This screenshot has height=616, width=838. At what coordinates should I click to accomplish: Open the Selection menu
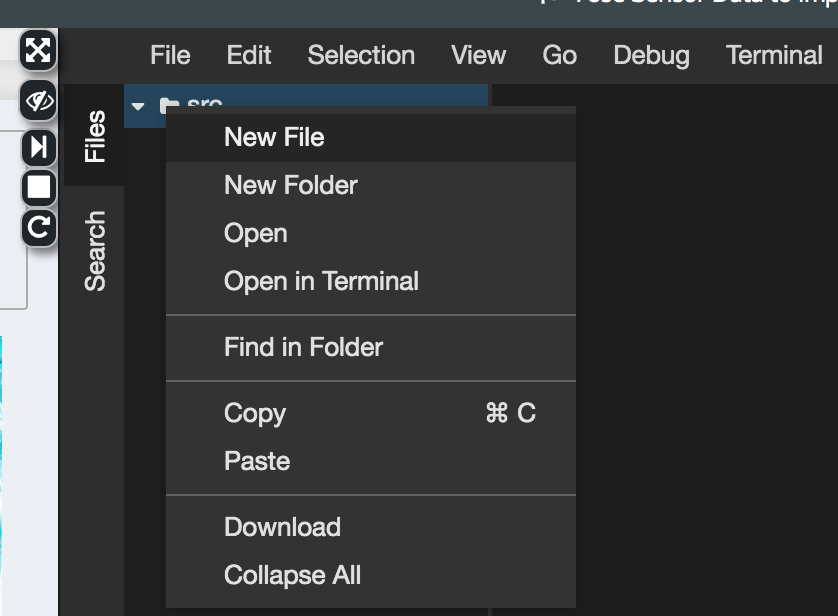361,55
